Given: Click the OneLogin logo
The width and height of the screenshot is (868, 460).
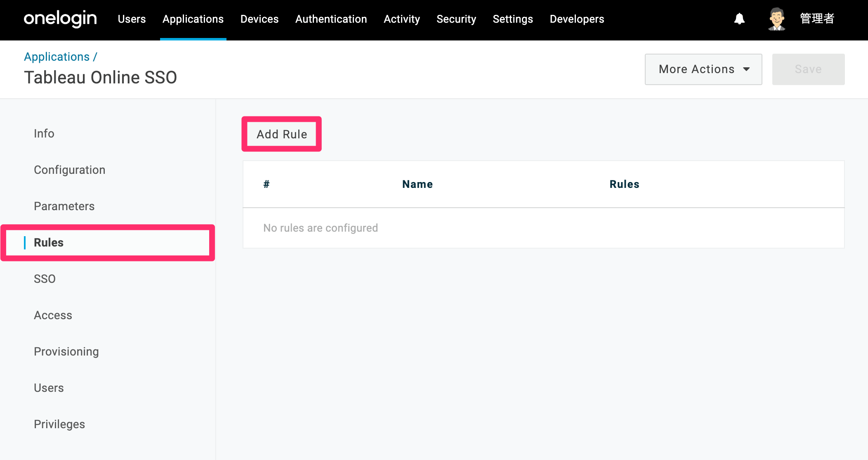Looking at the screenshot, I should click(60, 19).
